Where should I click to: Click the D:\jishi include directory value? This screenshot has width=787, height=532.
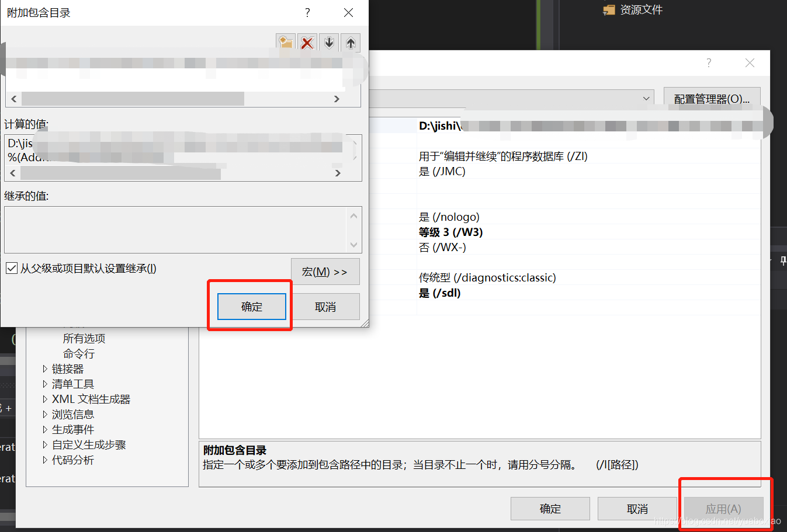point(589,126)
